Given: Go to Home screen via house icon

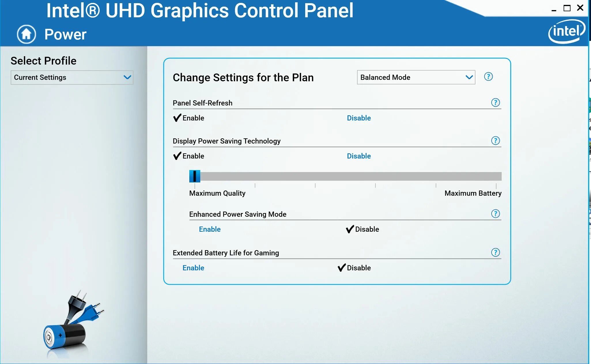Looking at the screenshot, I should point(26,34).
